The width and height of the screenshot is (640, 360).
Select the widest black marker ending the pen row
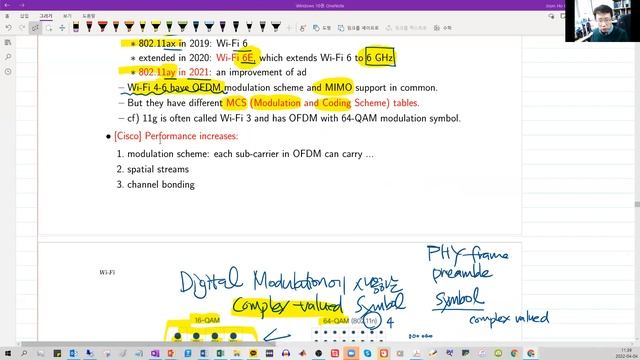[276, 27]
